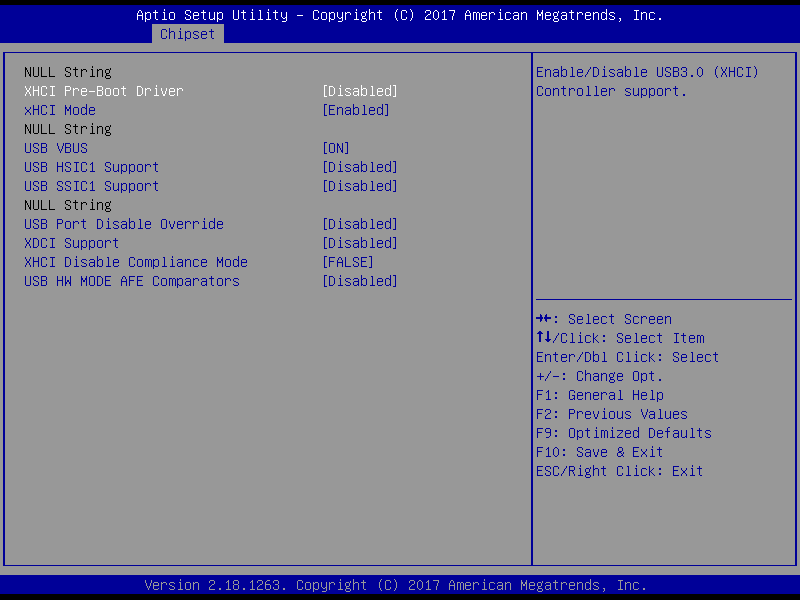Toggle the xHCI Mode [Enabled] value
This screenshot has height=600, width=800.
click(355, 110)
